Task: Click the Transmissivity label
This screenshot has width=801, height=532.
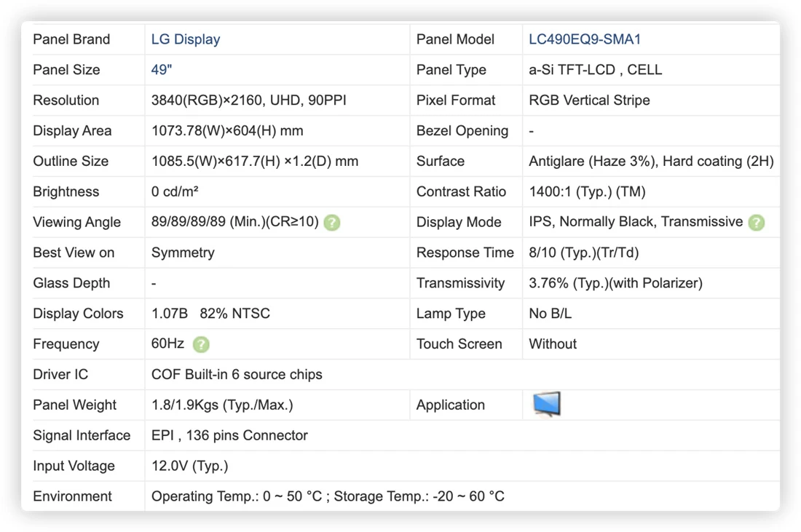Action: pos(460,283)
